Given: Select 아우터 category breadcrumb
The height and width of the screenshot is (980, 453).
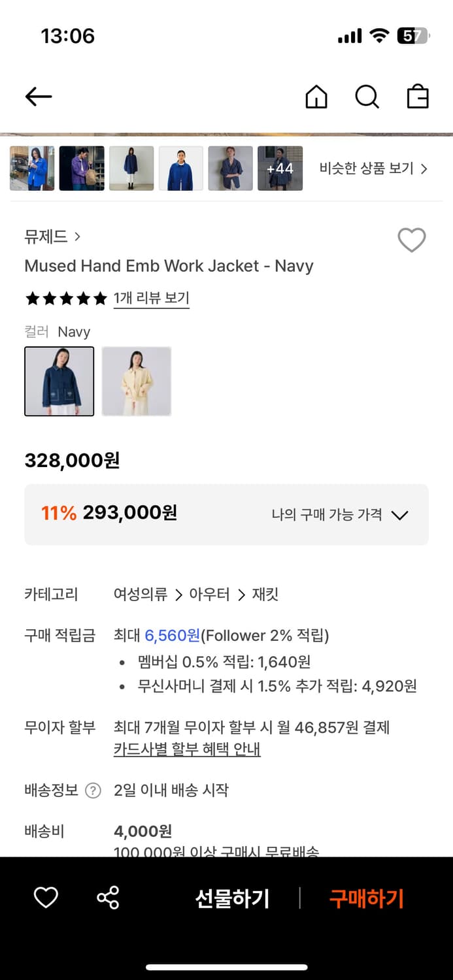Looking at the screenshot, I should point(209,595).
